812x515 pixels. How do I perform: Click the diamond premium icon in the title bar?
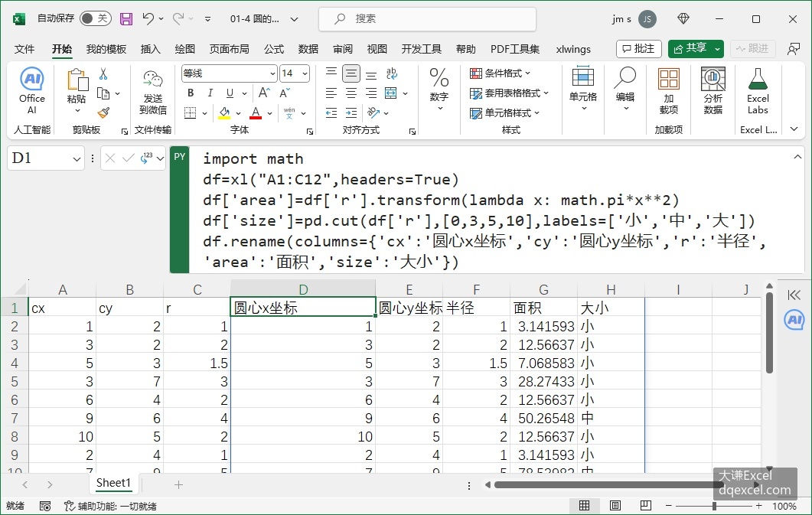pos(683,18)
